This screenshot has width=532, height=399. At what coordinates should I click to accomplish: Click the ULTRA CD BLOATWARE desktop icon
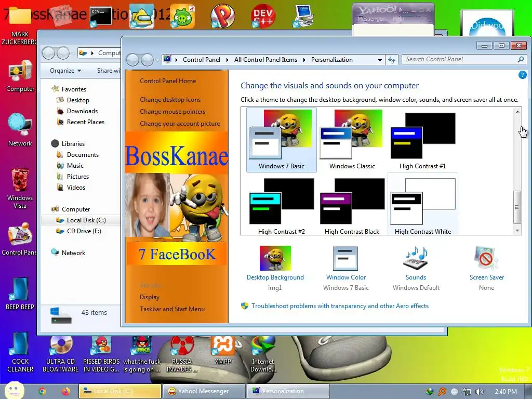60,354
